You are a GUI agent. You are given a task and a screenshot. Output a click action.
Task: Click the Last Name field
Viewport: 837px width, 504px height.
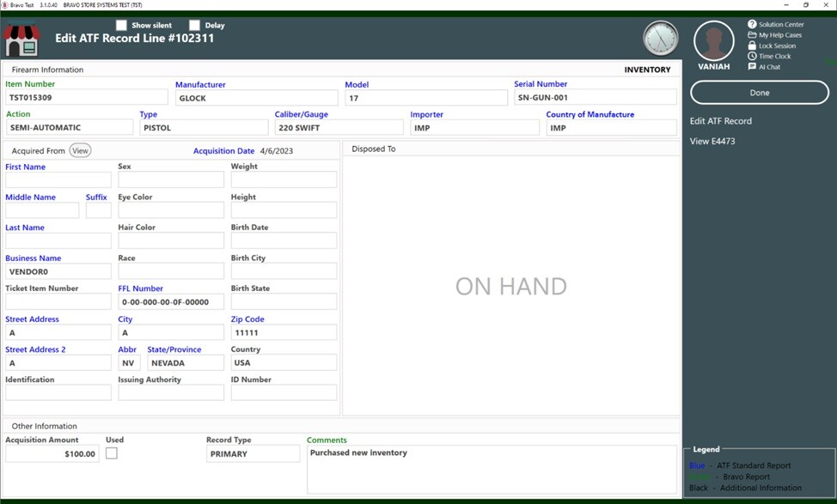point(58,240)
